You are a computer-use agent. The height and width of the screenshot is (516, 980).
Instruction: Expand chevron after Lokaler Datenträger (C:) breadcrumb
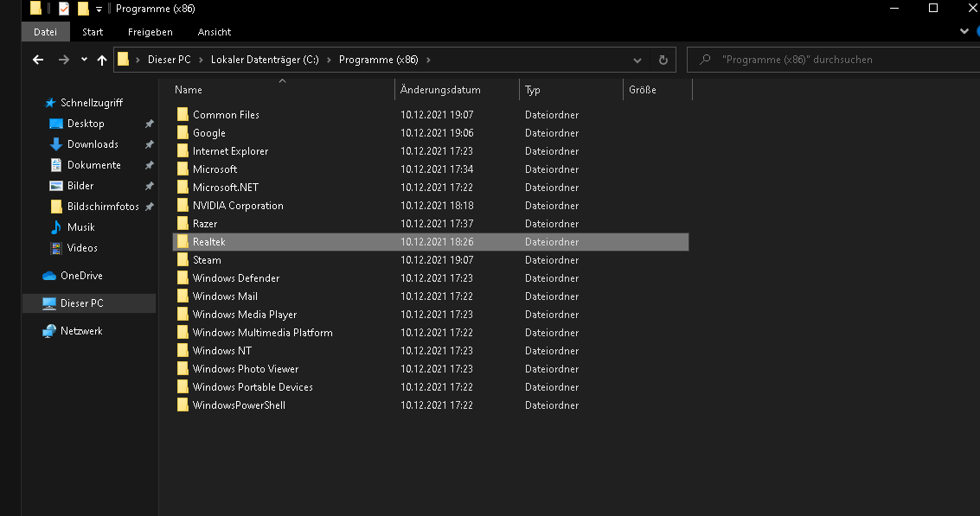coord(329,60)
